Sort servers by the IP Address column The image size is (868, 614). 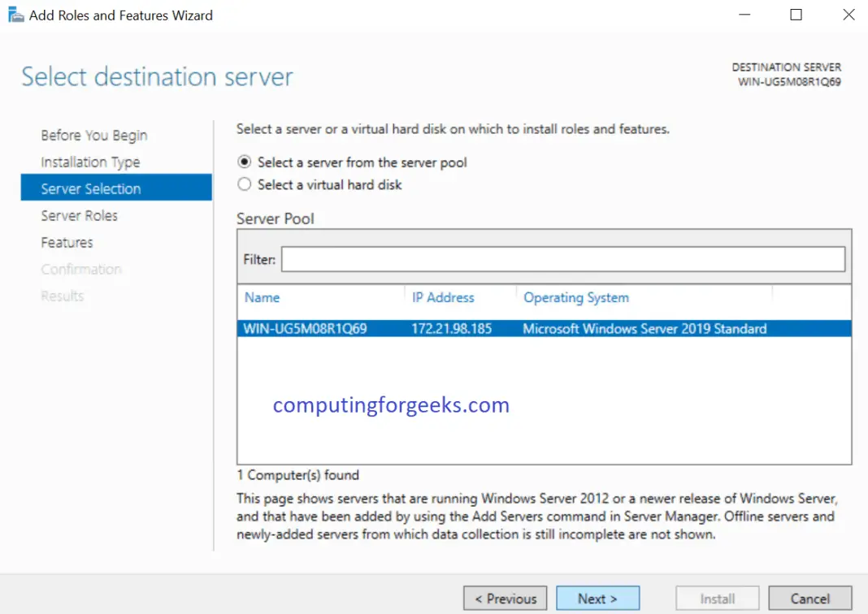coord(444,297)
